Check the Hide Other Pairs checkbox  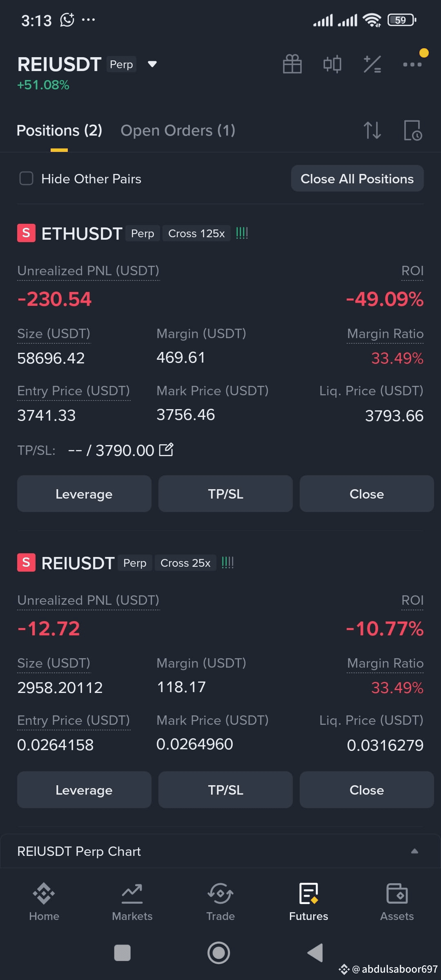pyautogui.click(x=27, y=178)
